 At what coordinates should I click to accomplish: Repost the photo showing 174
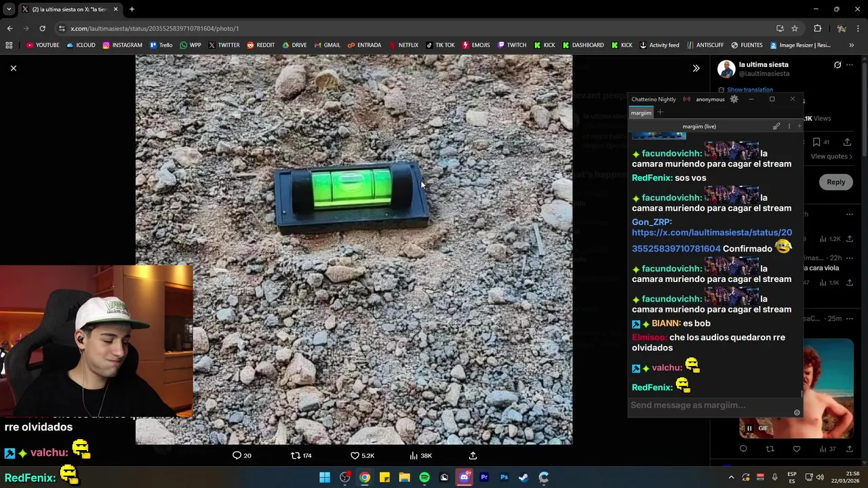click(301, 455)
